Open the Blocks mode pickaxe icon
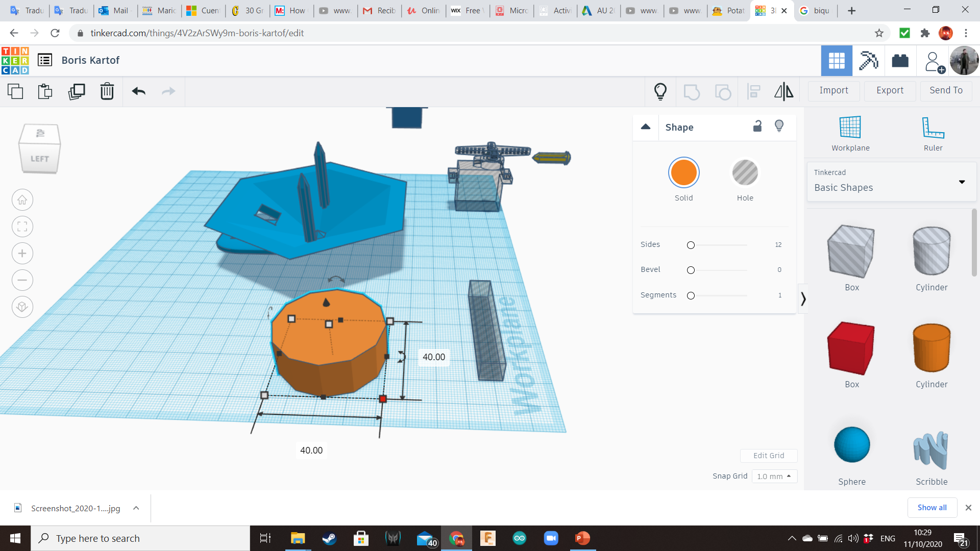The height and width of the screenshot is (551, 980). pyautogui.click(x=868, y=61)
